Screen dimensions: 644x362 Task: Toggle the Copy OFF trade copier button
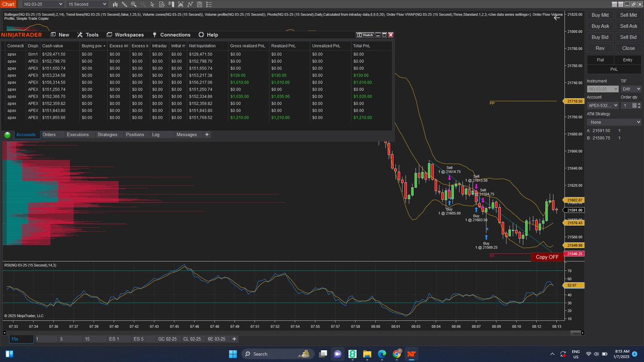[x=547, y=257]
